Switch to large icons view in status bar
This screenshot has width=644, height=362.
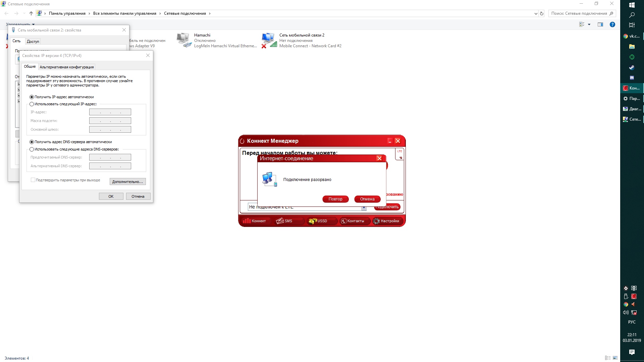tap(615, 358)
